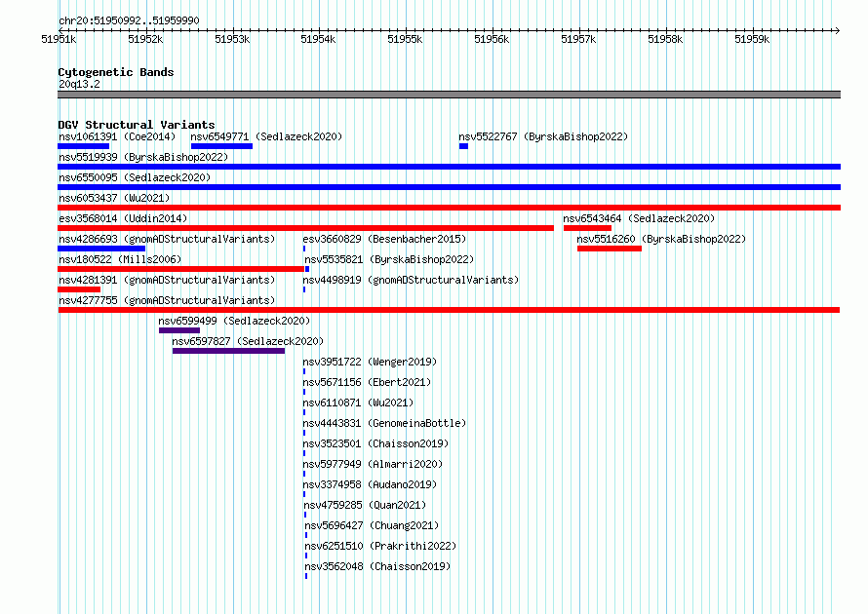Click the blue bar under nsv1061391
Screen dimensions: 868x614
pyautogui.click(x=84, y=146)
